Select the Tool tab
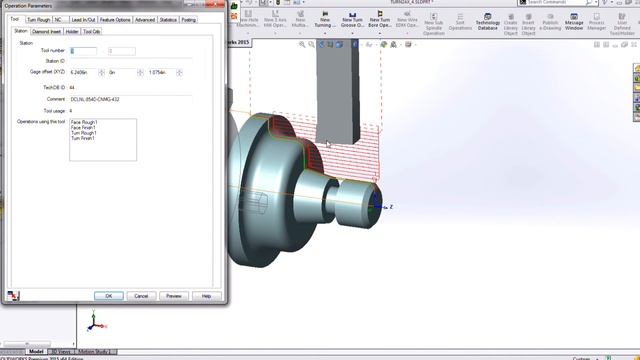The width and height of the screenshot is (640, 360). pyautogui.click(x=15, y=19)
